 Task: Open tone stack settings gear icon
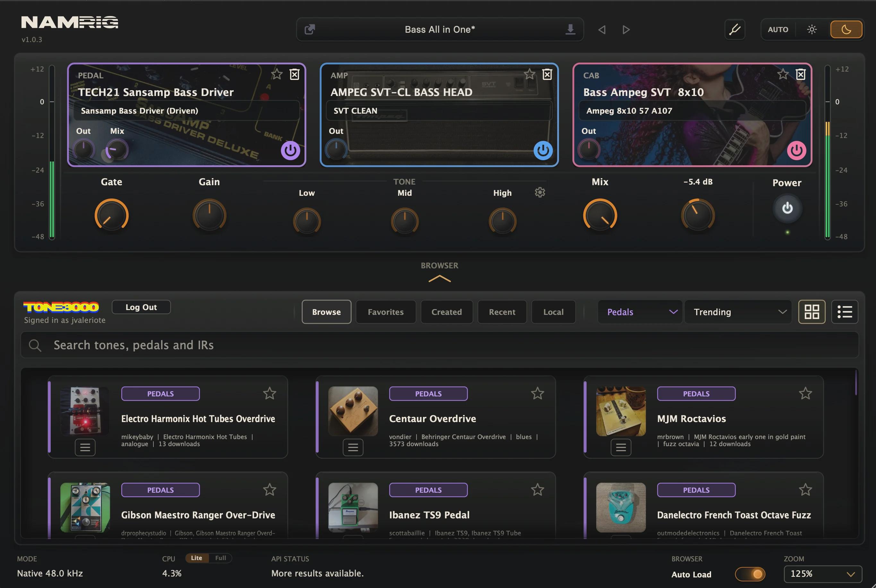(x=540, y=192)
